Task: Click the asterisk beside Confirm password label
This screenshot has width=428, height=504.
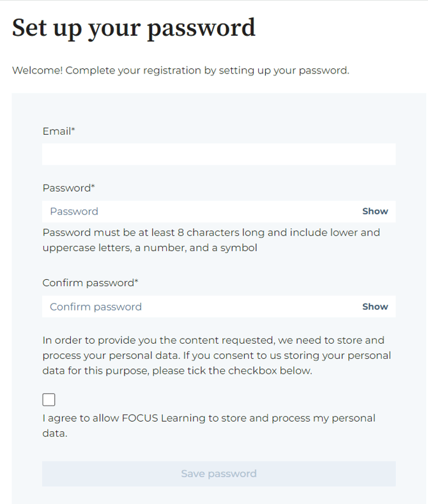Action: [136, 282]
